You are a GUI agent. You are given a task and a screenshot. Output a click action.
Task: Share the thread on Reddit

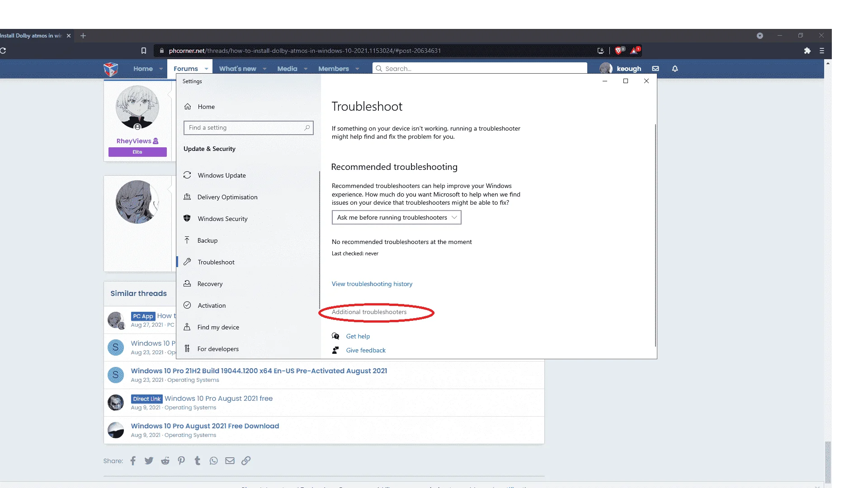[x=165, y=461]
